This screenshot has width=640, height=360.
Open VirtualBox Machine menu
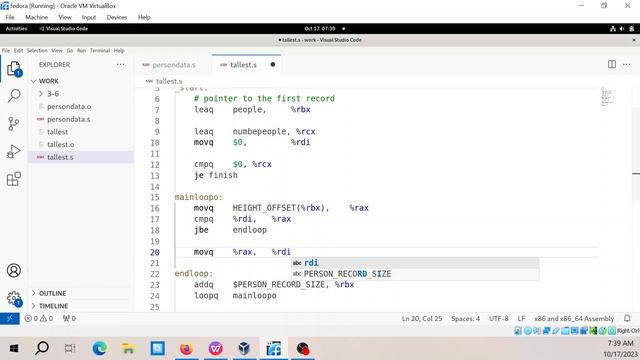pyautogui.click(x=36, y=17)
